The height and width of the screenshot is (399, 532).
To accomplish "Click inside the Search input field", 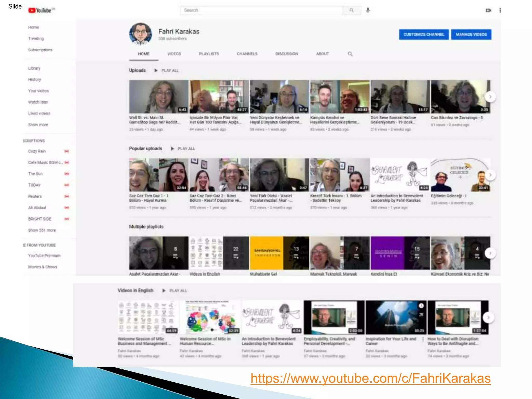I will click(x=262, y=10).
